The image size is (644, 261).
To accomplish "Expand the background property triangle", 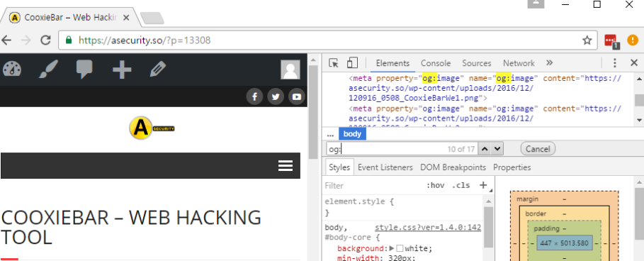I will coord(392,248).
